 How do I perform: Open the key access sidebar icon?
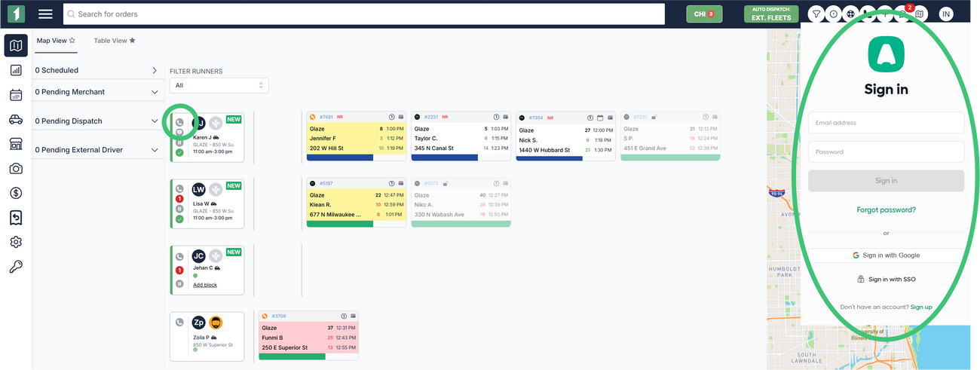click(16, 267)
